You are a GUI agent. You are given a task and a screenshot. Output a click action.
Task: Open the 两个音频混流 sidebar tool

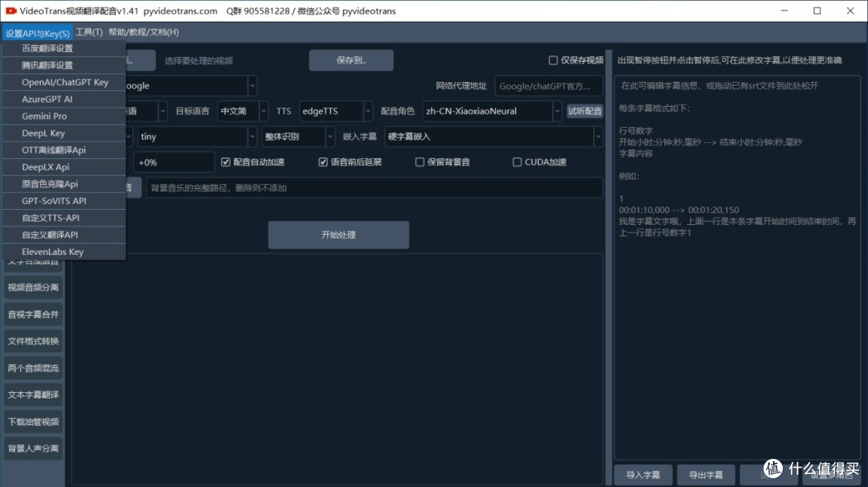(x=33, y=368)
